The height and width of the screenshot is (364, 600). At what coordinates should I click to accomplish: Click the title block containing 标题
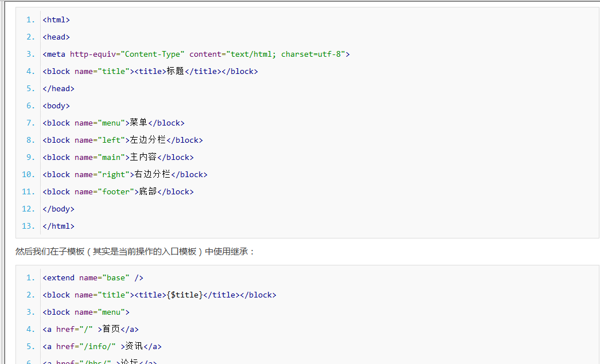[150, 72]
